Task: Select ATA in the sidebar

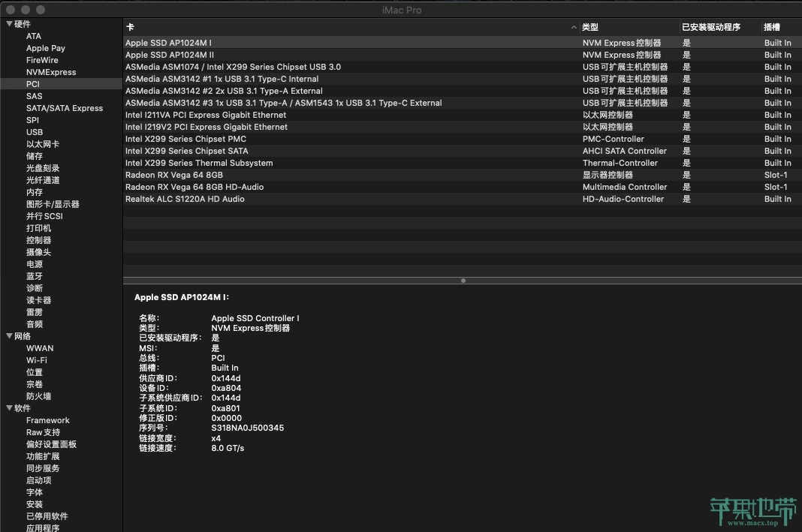Action: [x=34, y=36]
